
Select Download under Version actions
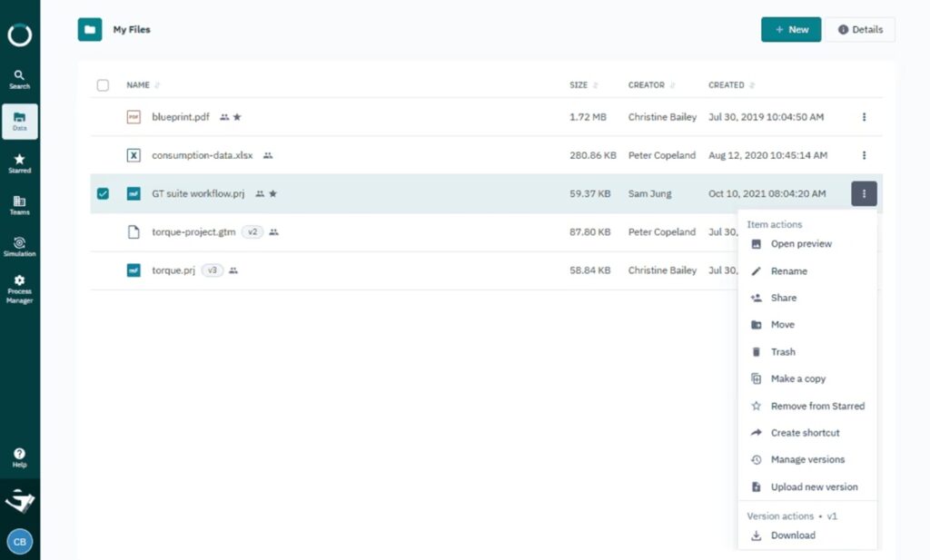click(x=807, y=535)
